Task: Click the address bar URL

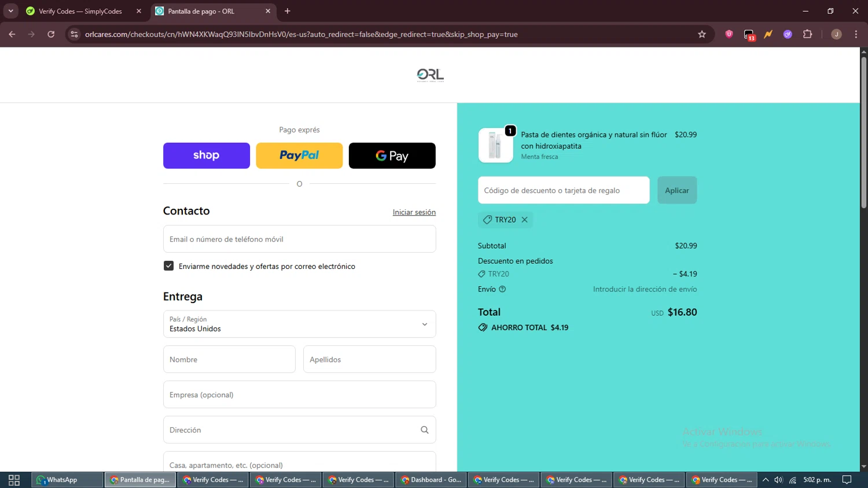Action: tap(301, 34)
